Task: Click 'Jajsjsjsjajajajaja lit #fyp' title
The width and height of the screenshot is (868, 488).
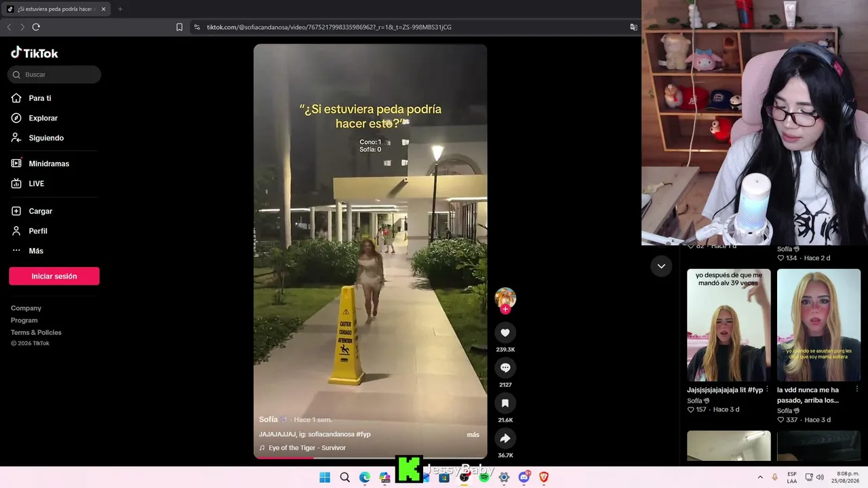Action: click(x=725, y=390)
